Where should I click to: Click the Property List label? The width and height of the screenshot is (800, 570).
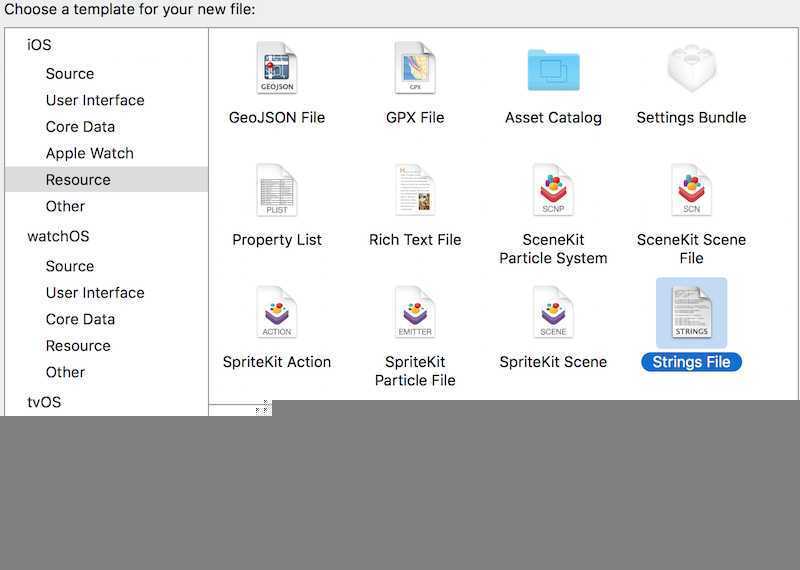pyautogui.click(x=277, y=240)
